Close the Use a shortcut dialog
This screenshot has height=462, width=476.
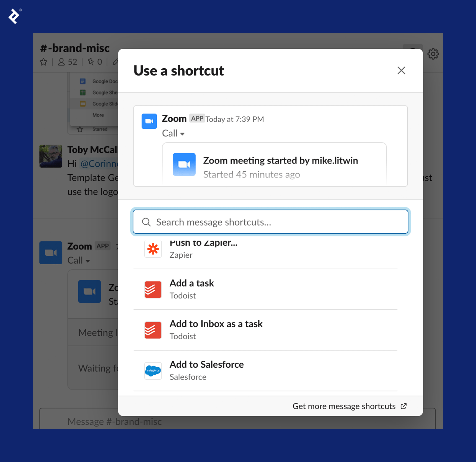(401, 70)
